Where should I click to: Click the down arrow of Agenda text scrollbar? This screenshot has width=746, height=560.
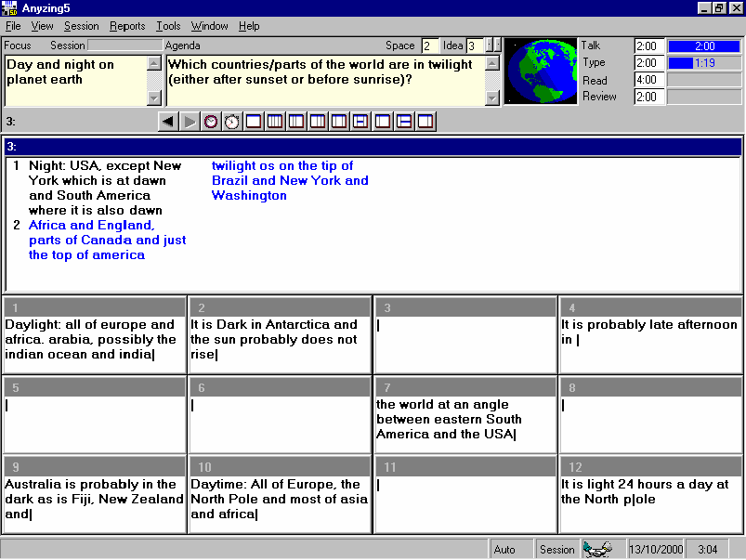[492, 98]
